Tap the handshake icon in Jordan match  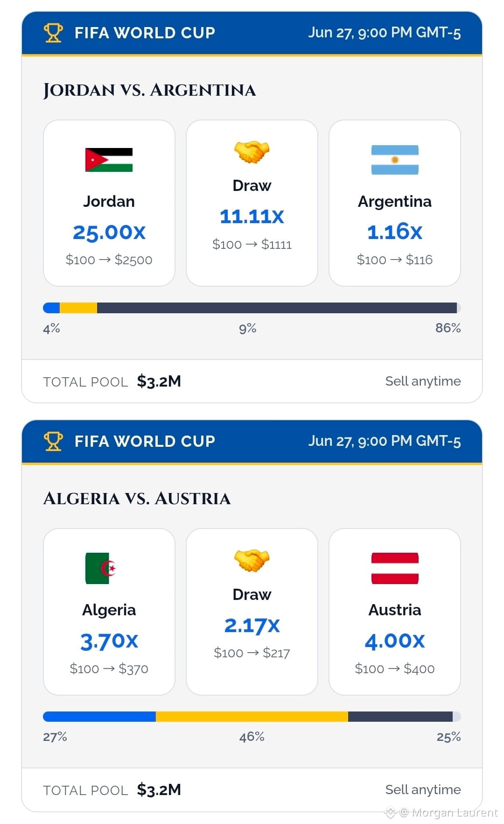[x=252, y=152]
